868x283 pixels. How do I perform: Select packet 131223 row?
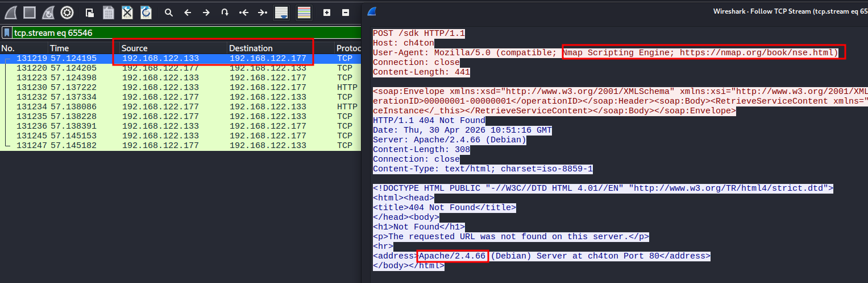point(180,77)
